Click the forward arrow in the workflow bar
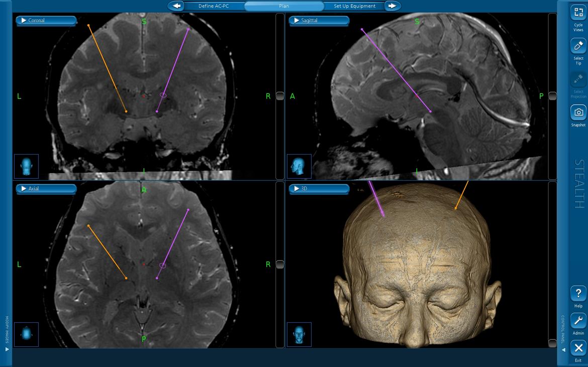 coord(393,6)
